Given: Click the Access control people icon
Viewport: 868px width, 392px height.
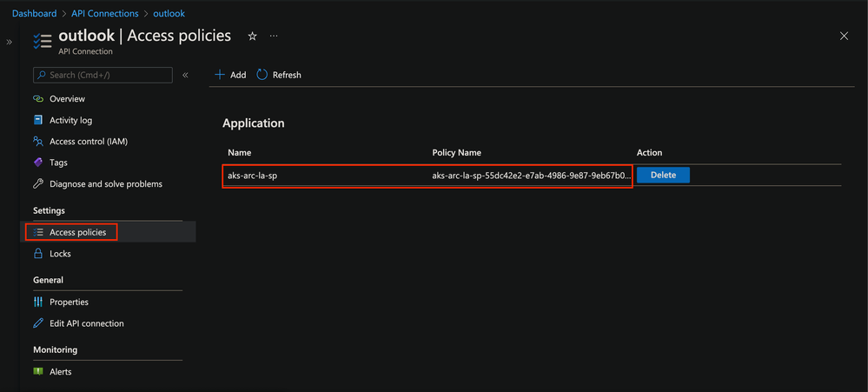Looking at the screenshot, I should (x=38, y=141).
